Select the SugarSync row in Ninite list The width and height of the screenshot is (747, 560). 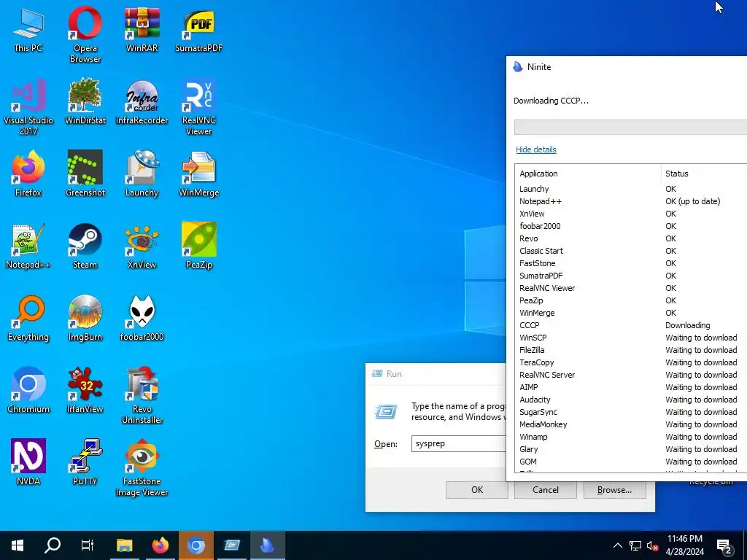(631, 412)
